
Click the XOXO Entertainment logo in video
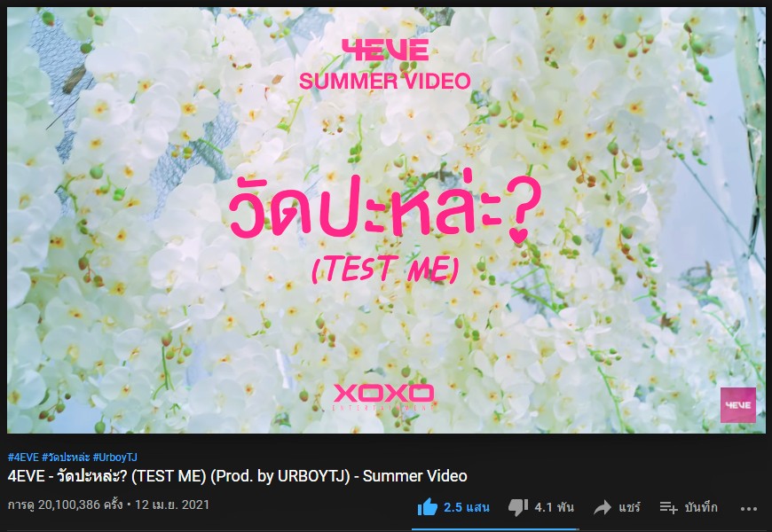click(383, 397)
